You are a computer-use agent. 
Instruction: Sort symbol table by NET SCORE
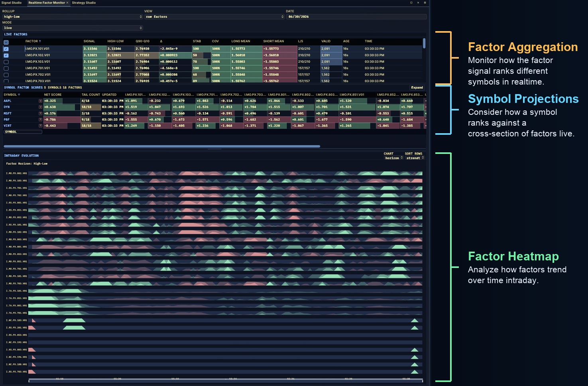coord(53,95)
